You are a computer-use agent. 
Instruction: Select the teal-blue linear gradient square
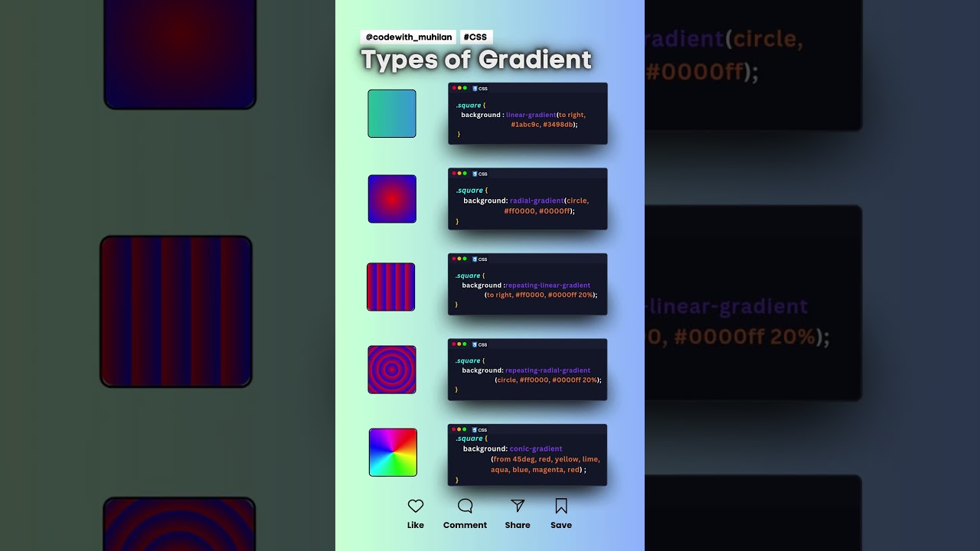pyautogui.click(x=392, y=113)
